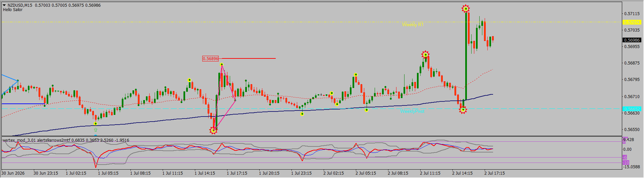Click the cyan 0.56652 pivot price tag
Image resolution: width=644 pixels, height=178 pixels.
(x=632, y=109)
